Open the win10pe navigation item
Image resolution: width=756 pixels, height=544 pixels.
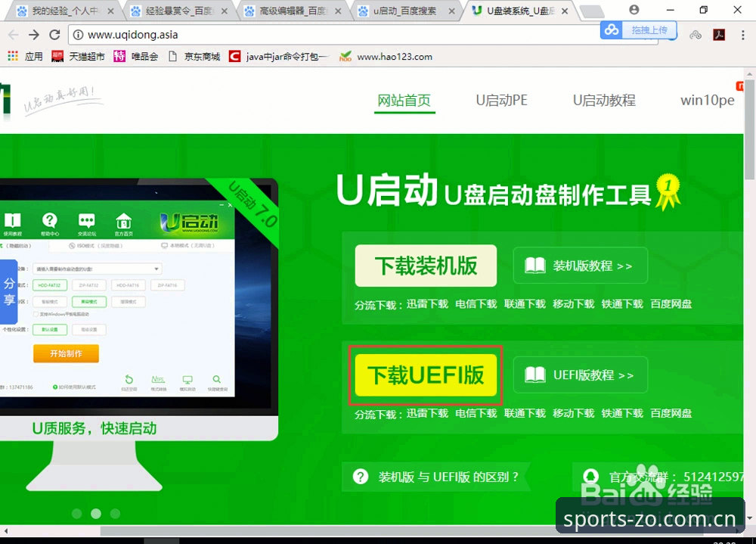coord(708,101)
